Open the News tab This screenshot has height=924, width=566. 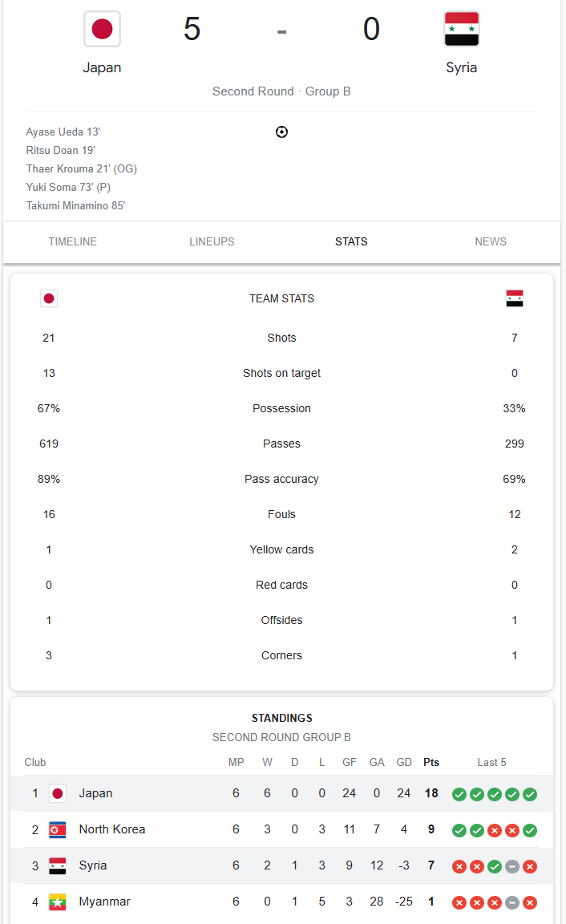[x=491, y=241]
